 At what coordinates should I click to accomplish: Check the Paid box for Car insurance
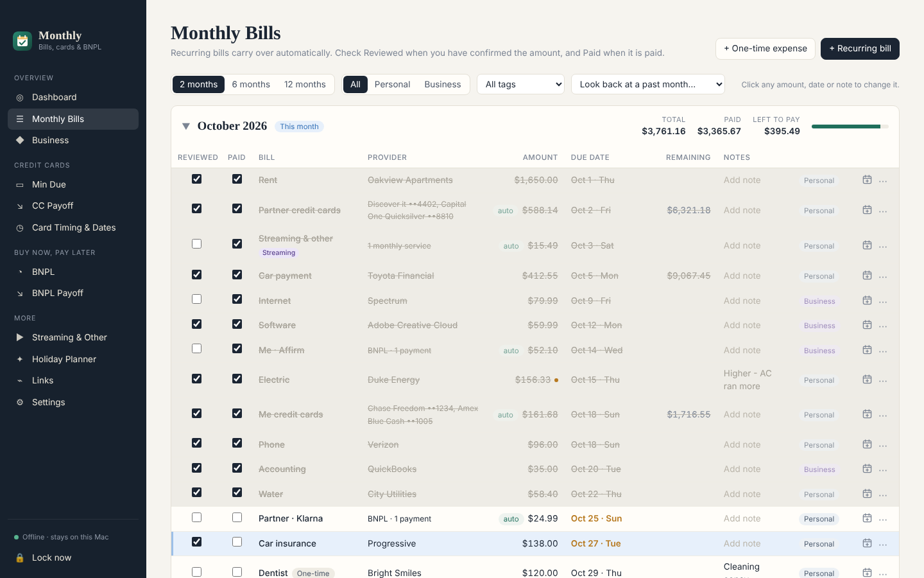point(237,542)
